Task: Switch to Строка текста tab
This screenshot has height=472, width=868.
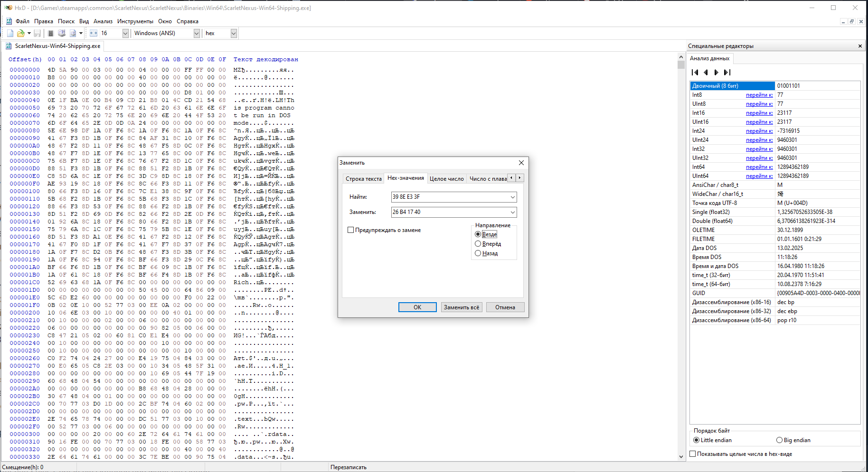Action: [x=364, y=179]
